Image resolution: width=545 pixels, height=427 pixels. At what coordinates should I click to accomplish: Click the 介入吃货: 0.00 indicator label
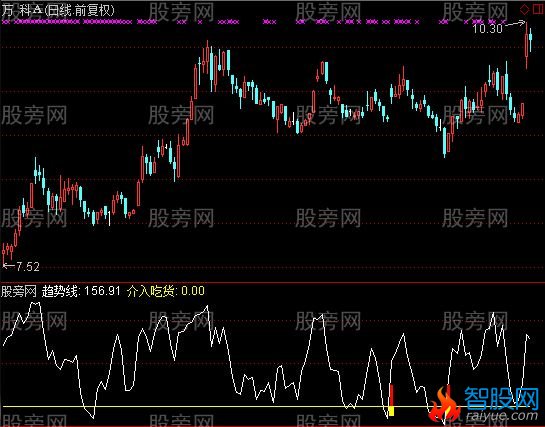(x=166, y=291)
